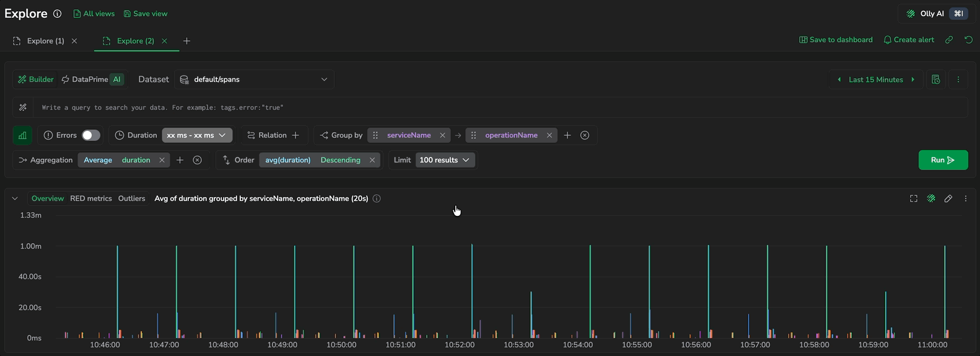980x356 pixels.
Task: Click the 10:53:00 teal bar in chart
Action: tap(531, 314)
